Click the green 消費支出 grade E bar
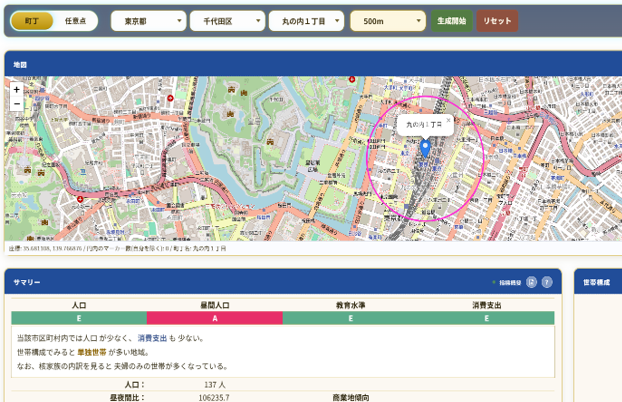This screenshot has height=402, width=622. 486,318
